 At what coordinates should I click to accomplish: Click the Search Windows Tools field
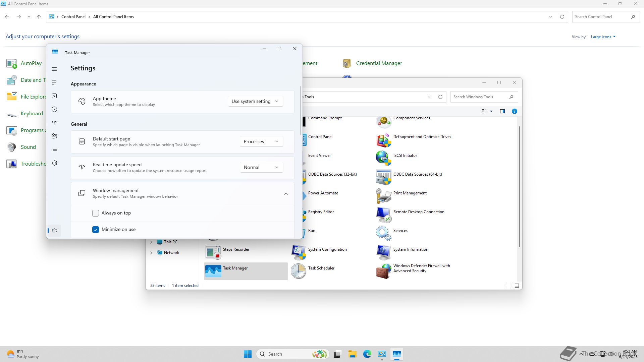480,97
